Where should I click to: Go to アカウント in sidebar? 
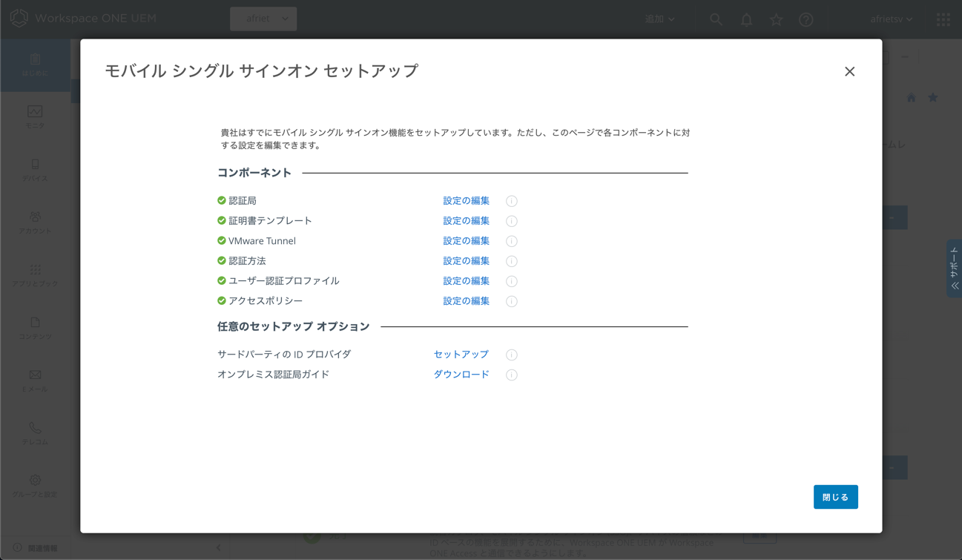35,223
